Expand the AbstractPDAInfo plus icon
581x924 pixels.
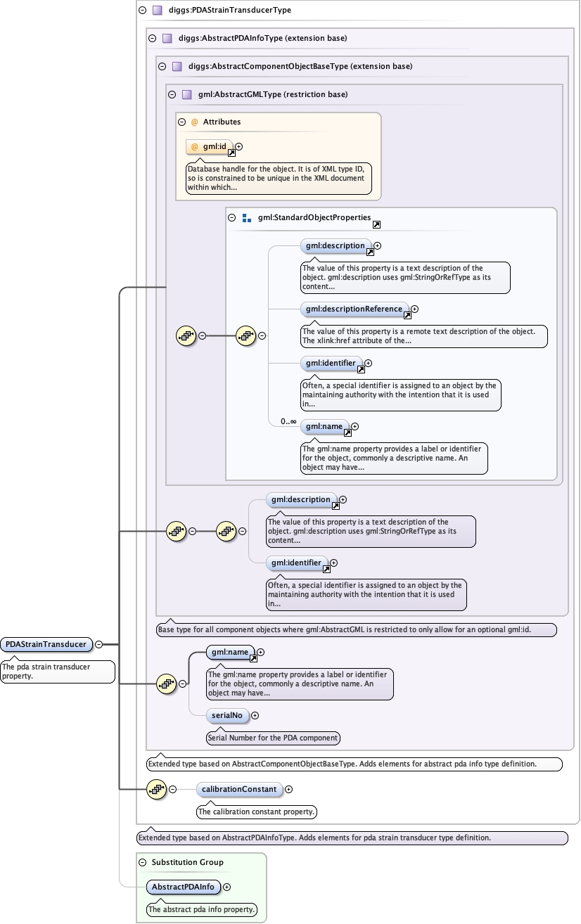click(x=226, y=887)
